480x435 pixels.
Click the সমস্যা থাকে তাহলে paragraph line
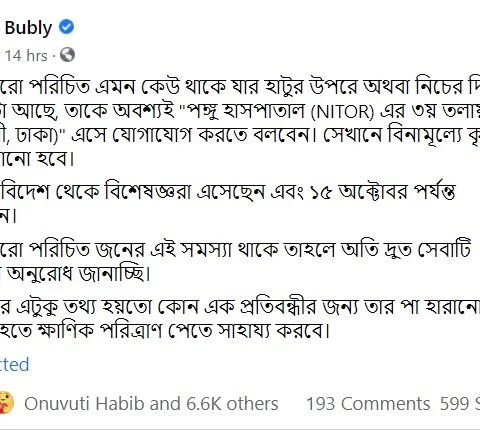coord(235,249)
